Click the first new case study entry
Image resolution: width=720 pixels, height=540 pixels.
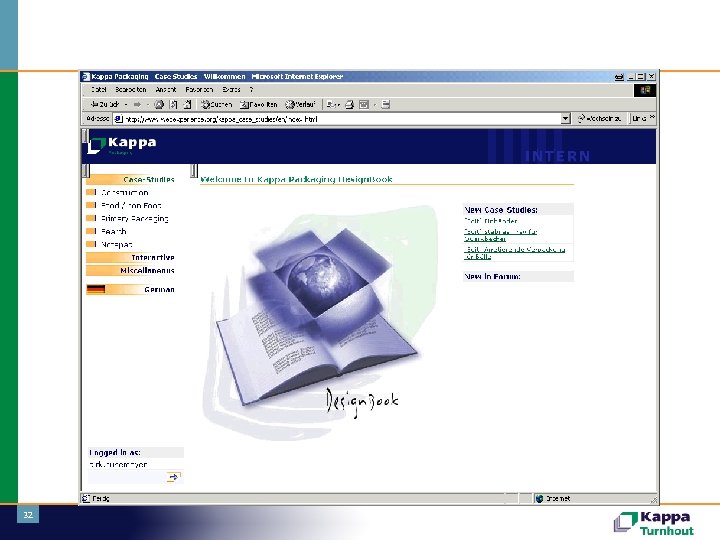(x=490, y=221)
